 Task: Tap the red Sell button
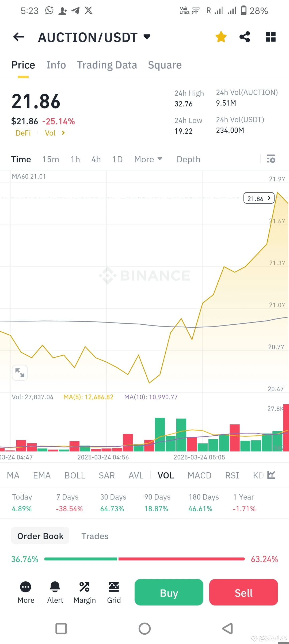tap(244, 592)
